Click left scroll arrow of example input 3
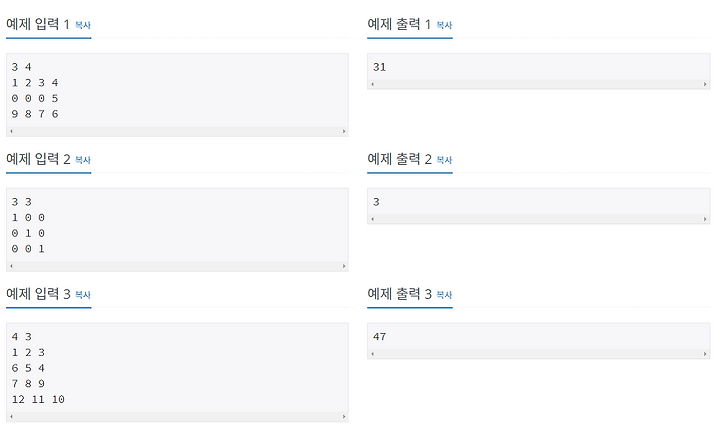Image resolution: width=720 pixels, height=432 pixels. click(11, 417)
